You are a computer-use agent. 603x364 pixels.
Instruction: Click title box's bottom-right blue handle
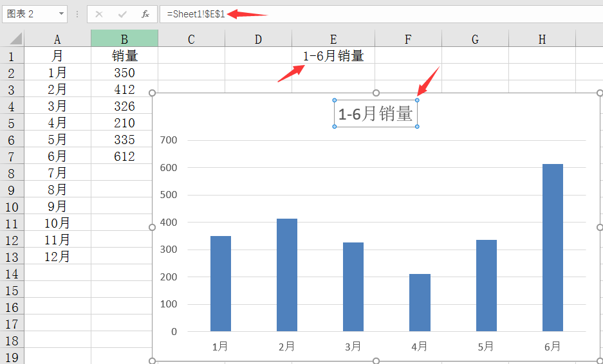[x=417, y=127]
